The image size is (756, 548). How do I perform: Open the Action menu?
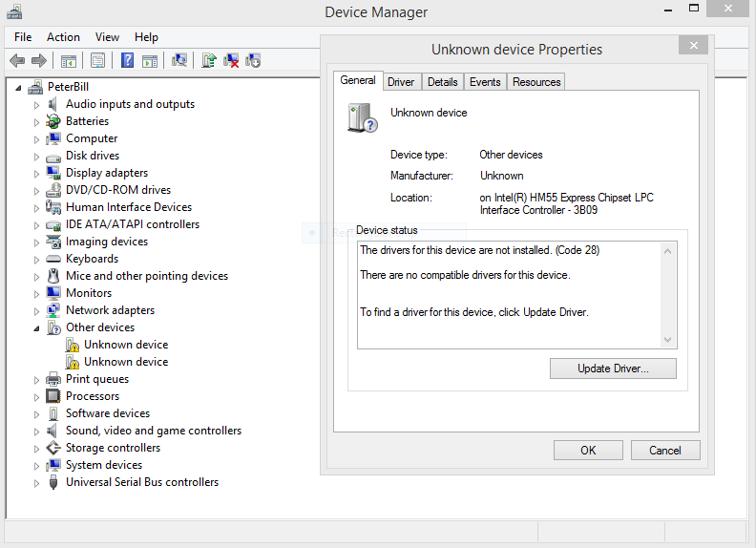(x=63, y=37)
